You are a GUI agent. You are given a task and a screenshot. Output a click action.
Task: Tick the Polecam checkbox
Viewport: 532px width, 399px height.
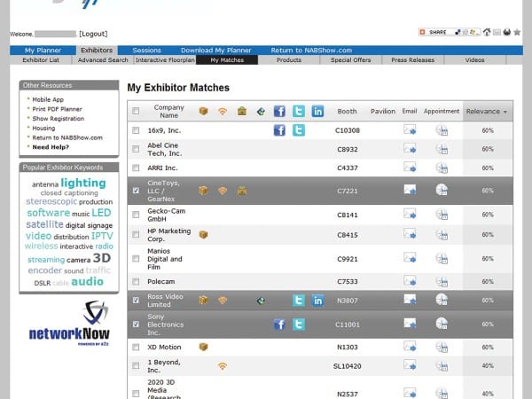(x=136, y=282)
